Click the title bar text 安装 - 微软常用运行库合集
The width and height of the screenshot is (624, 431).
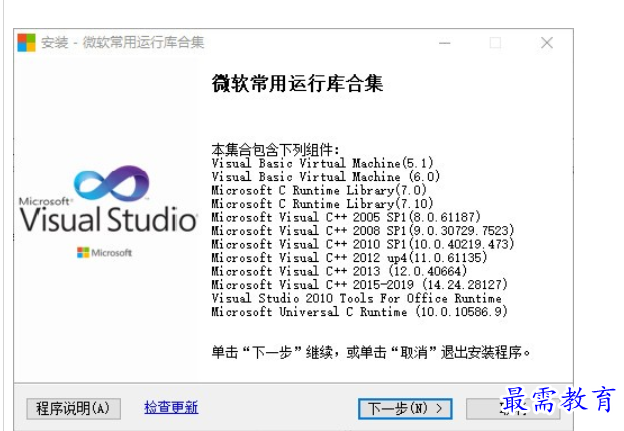pyautogui.click(x=123, y=43)
